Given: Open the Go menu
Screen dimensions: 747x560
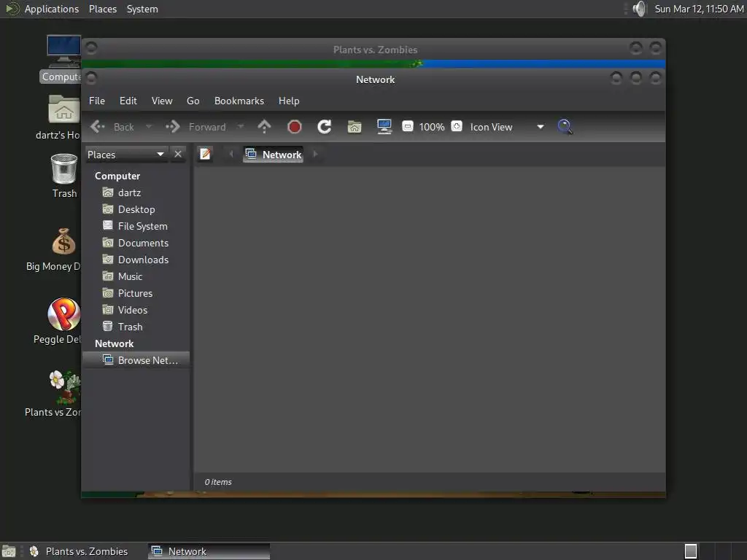Looking at the screenshot, I should [193, 101].
